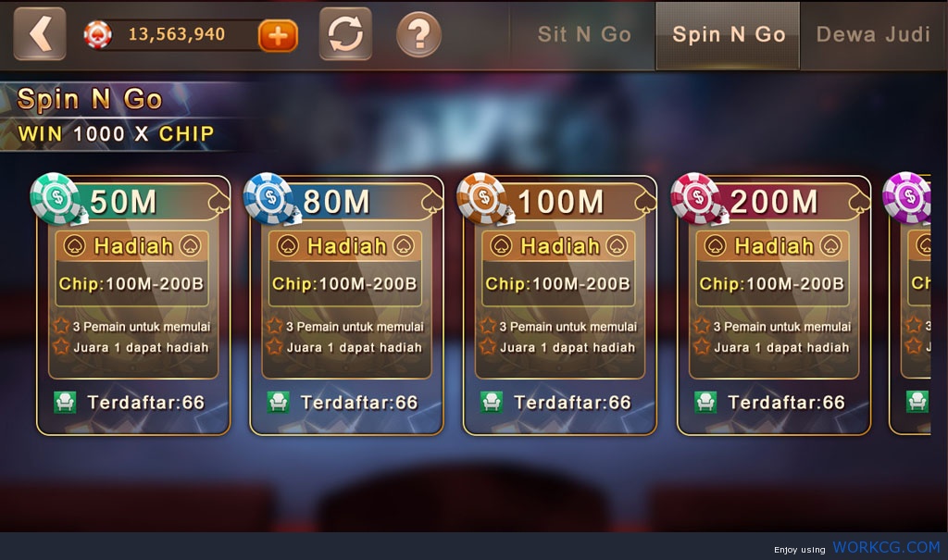Open the 100M card Hadiah prize box
Viewport: 948px width, 560px height.
558,268
